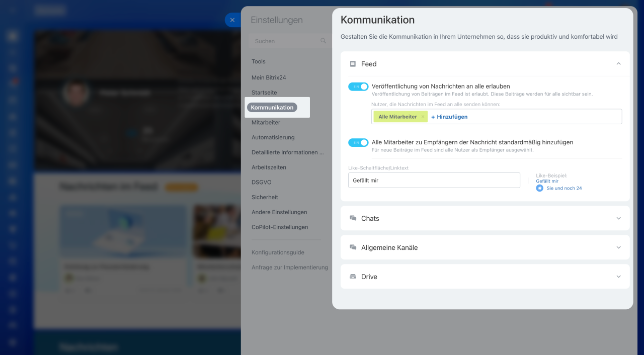The image size is (644, 355).
Task: Open Mitarbeiter settings
Action: (266, 122)
